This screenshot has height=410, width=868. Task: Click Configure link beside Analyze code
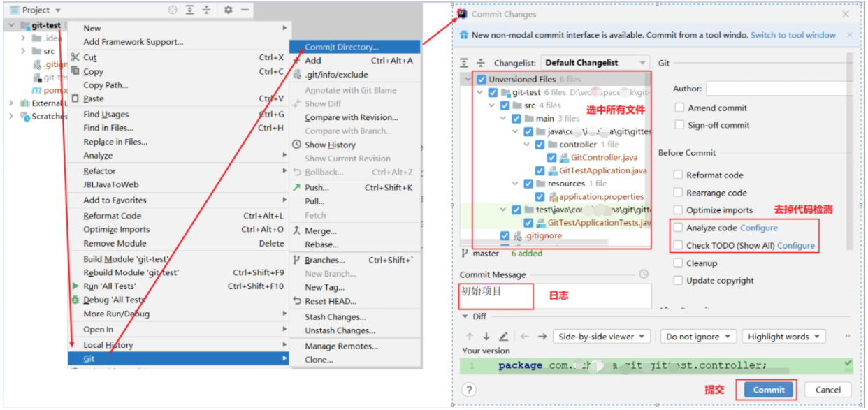(759, 228)
